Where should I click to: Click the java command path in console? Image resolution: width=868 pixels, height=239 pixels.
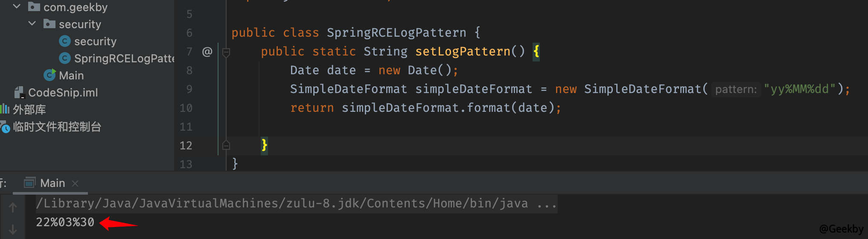(282, 203)
